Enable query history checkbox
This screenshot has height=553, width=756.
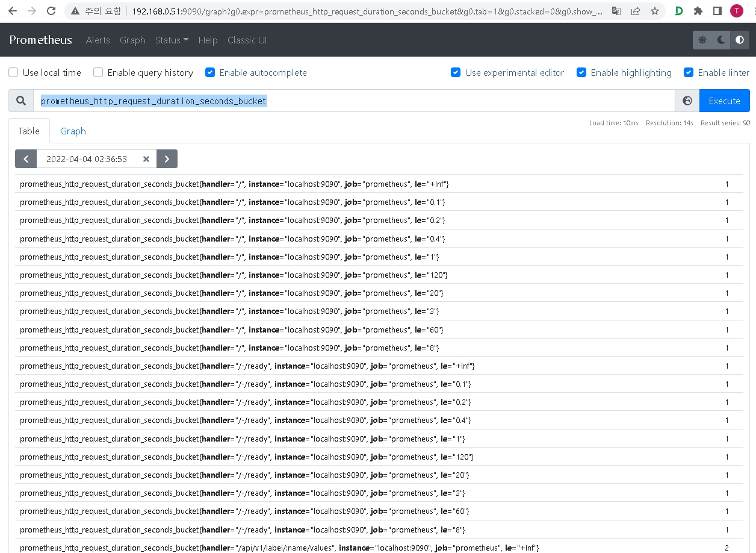tap(98, 72)
